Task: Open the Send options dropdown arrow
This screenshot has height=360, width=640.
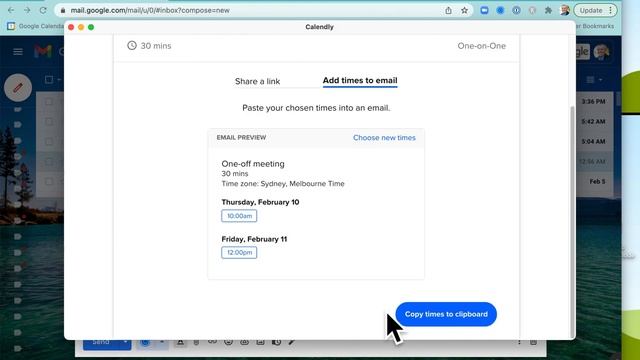Action: [x=126, y=343]
